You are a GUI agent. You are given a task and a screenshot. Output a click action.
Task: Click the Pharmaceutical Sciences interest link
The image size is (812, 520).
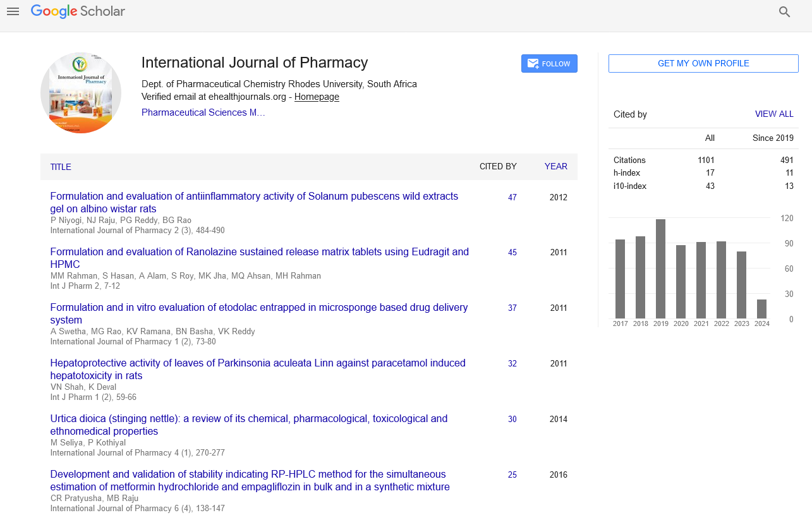tap(203, 112)
